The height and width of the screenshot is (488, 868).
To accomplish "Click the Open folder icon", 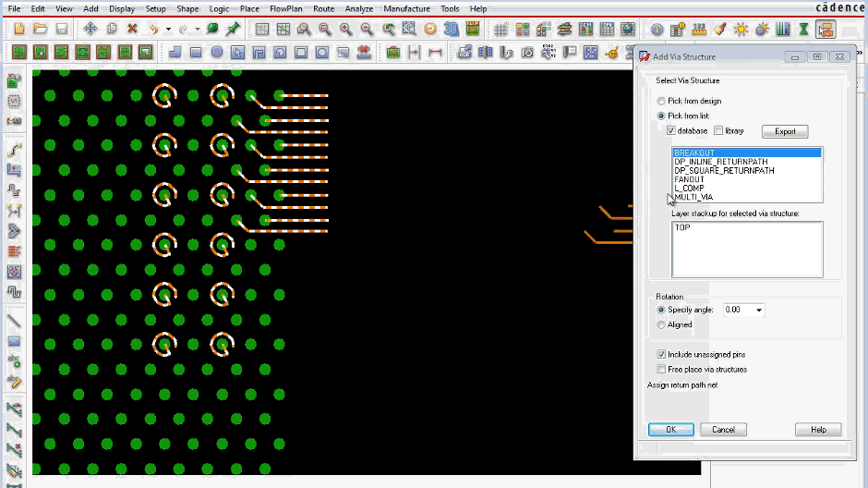I will tap(40, 29).
